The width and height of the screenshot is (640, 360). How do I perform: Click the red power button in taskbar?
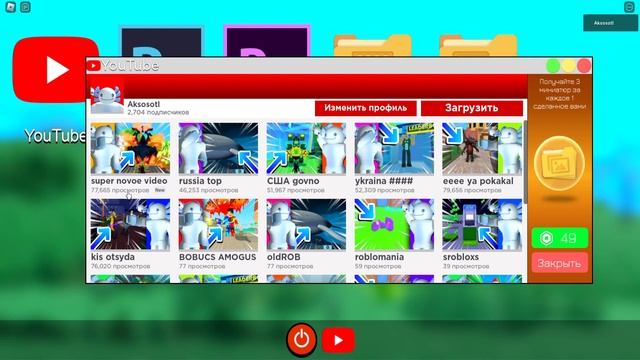tap(302, 340)
